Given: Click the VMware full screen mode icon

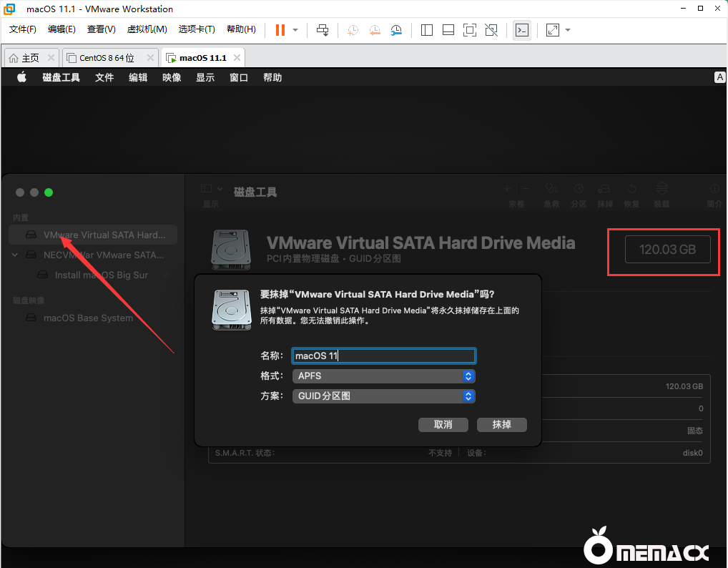Looking at the screenshot, I should (469, 30).
